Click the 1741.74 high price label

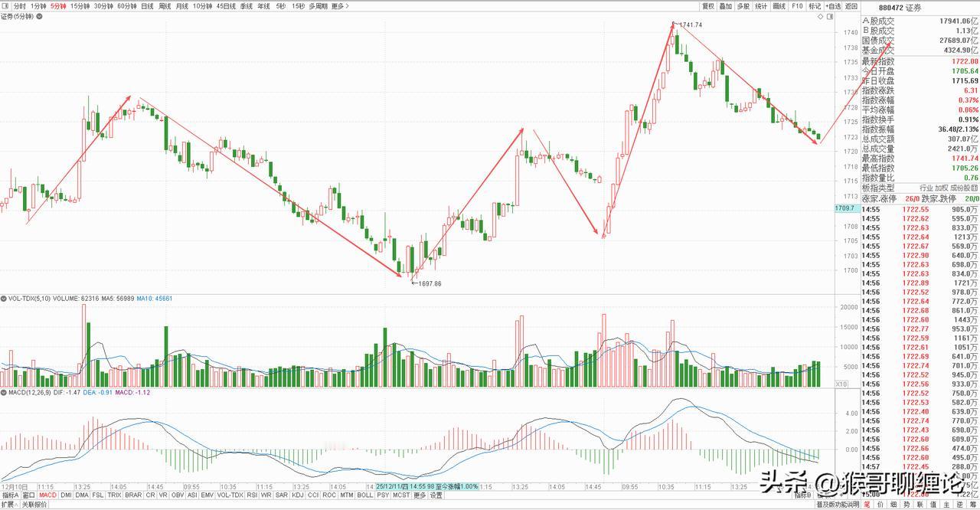pos(690,25)
